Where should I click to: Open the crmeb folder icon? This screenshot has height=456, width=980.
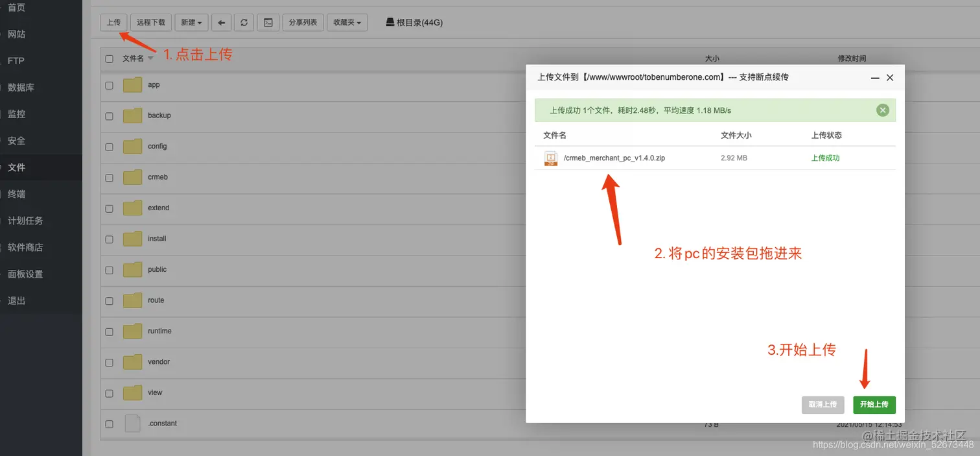tap(132, 177)
